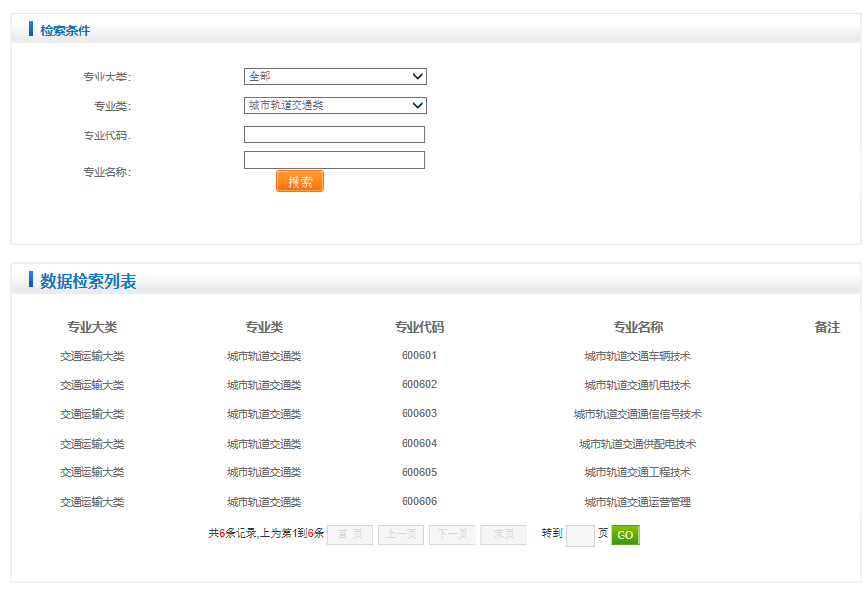
Task: Select 城市轨道交通机电技术 row name
Action: [637, 385]
